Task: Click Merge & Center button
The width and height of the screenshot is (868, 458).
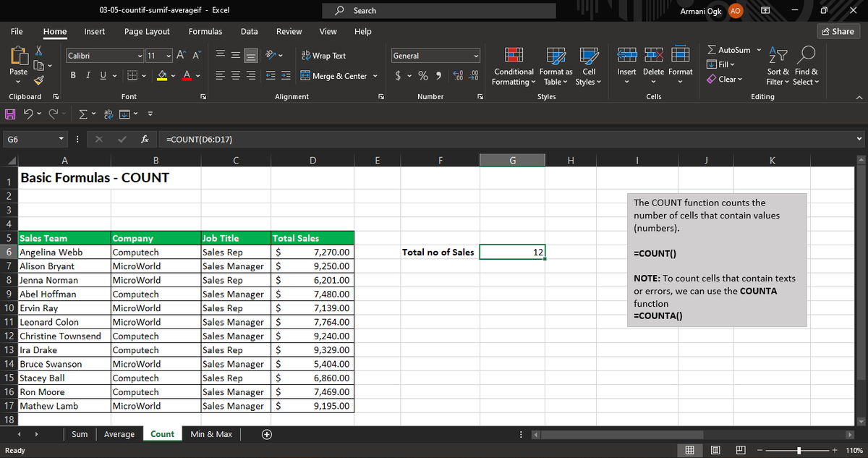Action: 333,76
